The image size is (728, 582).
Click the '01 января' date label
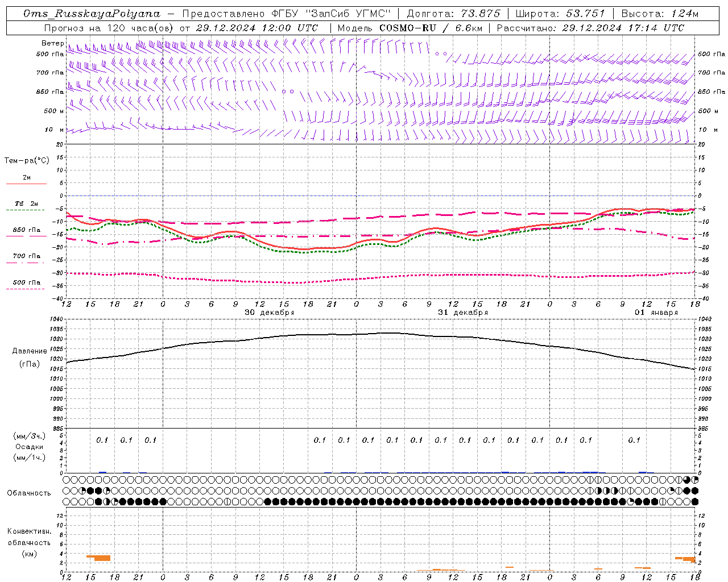coord(656,313)
